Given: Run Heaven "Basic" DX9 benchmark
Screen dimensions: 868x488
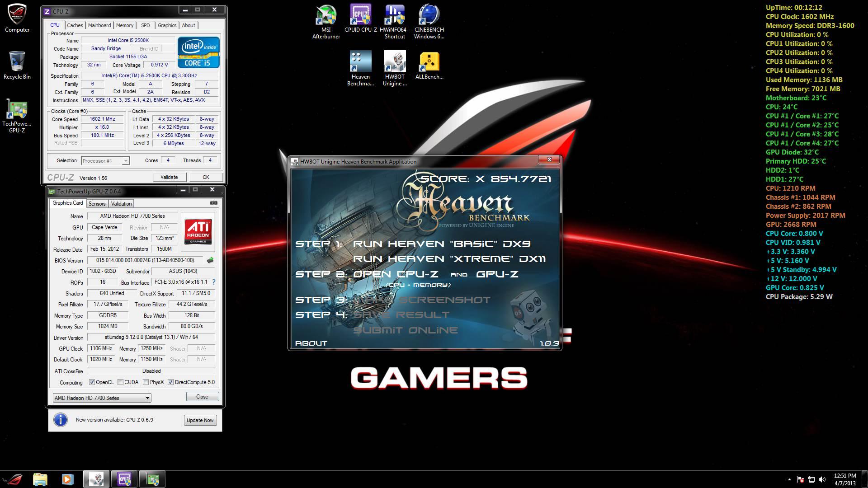Looking at the screenshot, I should [442, 244].
